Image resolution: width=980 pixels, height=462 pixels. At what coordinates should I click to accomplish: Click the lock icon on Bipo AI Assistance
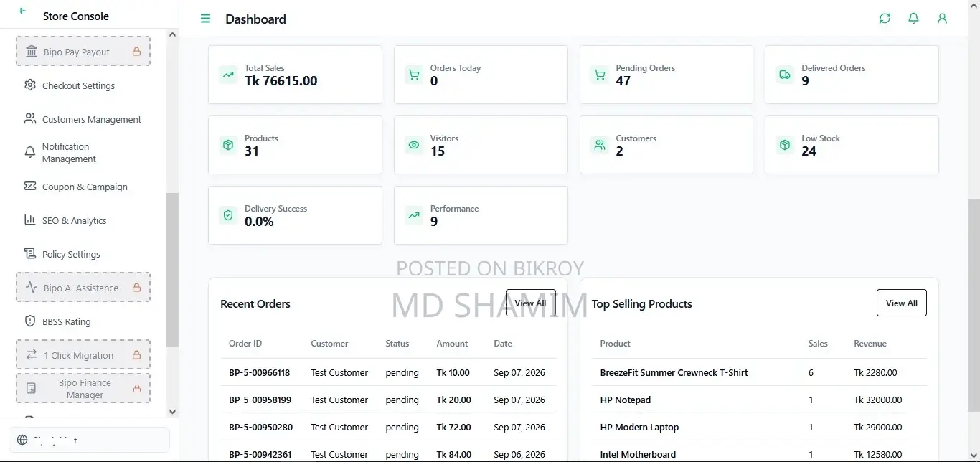click(136, 288)
